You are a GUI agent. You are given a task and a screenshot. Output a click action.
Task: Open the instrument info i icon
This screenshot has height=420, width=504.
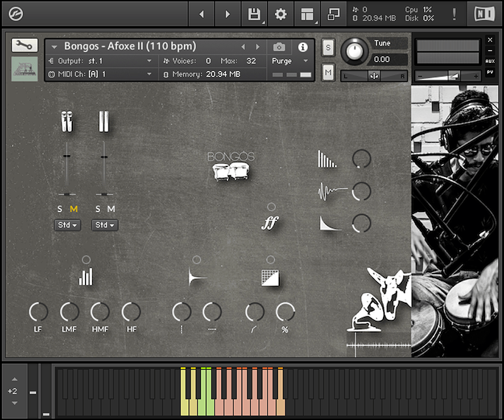point(302,47)
